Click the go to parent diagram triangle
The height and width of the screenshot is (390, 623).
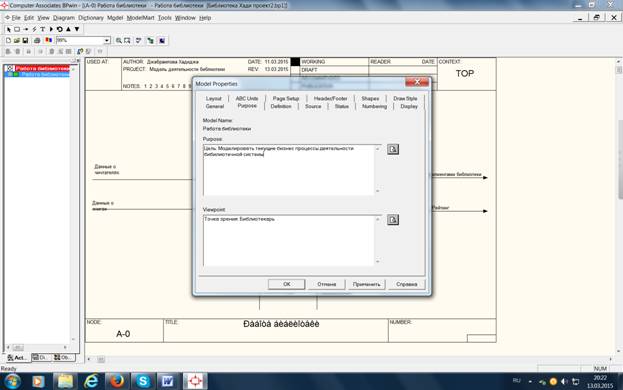click(68, 29)
